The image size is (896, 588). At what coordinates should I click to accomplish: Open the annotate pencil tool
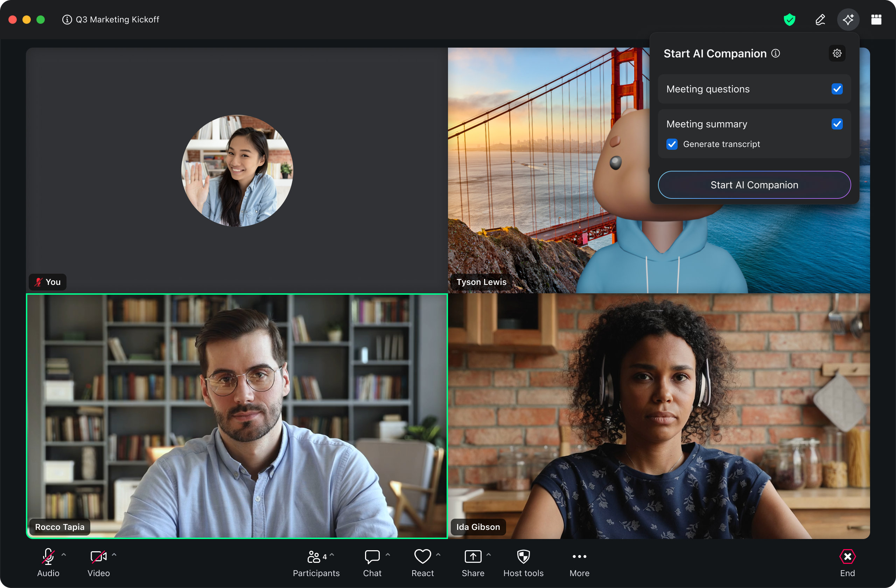click(x=820, y=20)
